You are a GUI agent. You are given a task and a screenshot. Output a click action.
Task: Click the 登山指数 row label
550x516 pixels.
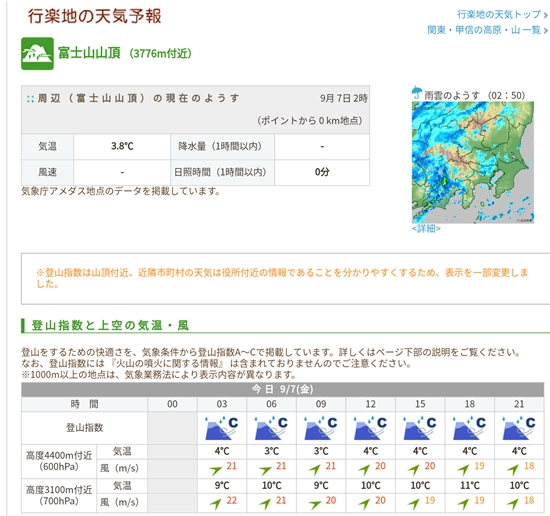84,428
